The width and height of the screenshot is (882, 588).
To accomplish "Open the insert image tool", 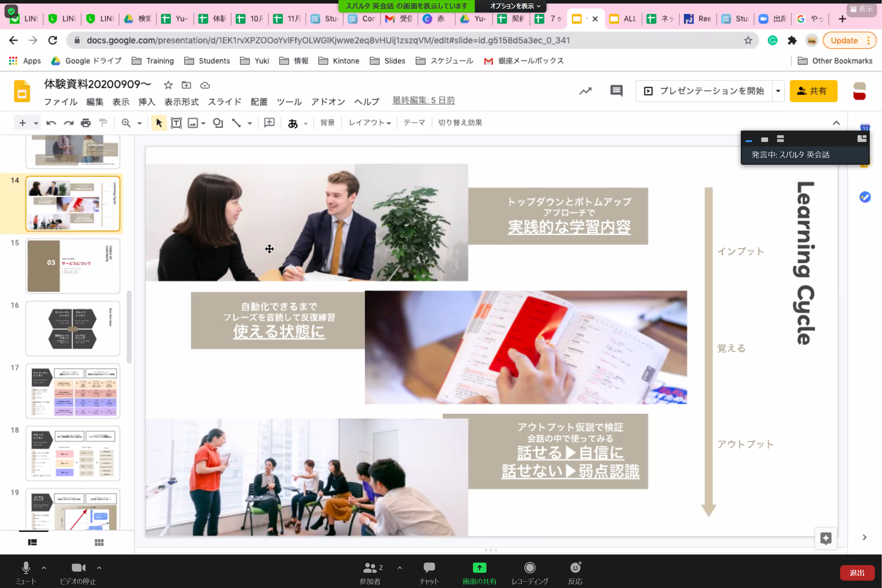I will 193,122.
